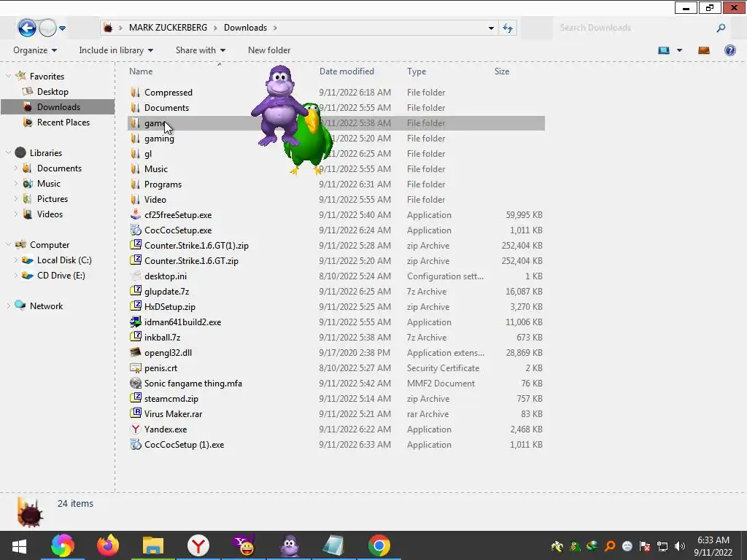Select the Counter.Strike.1.6.GT.zip archive icon

pyautogui.click(x=135, y=260)
